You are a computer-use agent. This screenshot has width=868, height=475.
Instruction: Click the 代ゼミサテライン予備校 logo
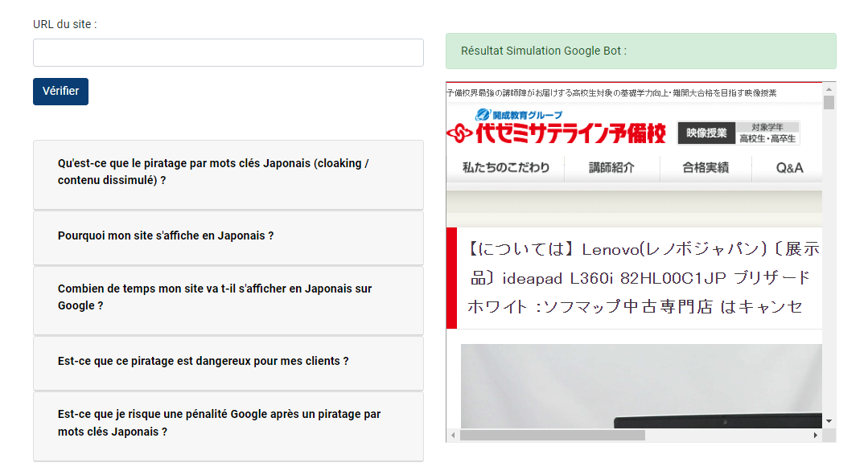557,133
